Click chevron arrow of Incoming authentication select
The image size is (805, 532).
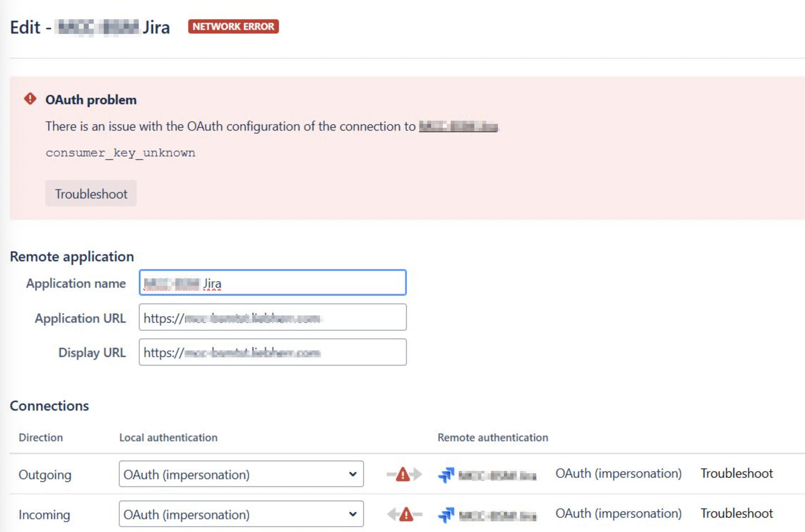click(352, 514)
